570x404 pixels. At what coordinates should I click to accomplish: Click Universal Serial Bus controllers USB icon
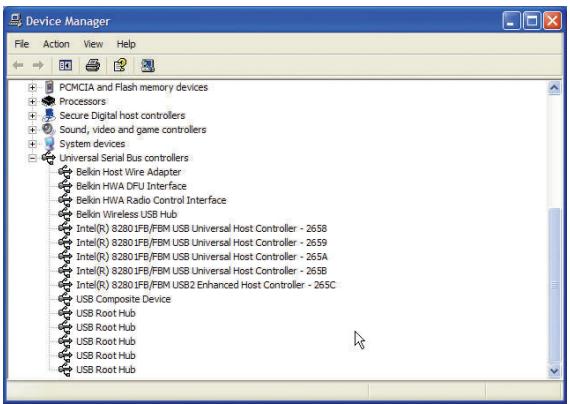(x=49, y=158)
